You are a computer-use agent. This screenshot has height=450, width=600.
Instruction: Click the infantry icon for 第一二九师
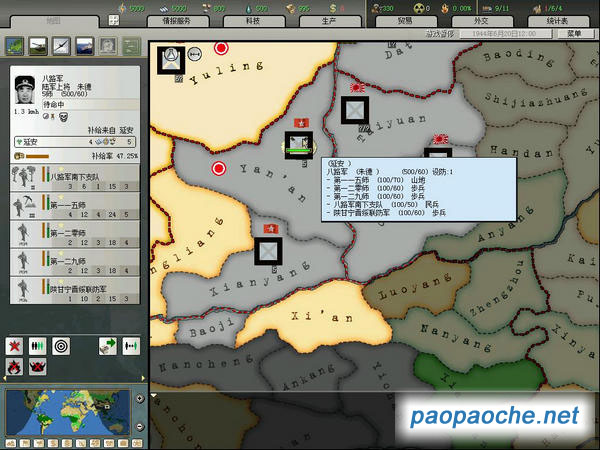pos(23,262)
